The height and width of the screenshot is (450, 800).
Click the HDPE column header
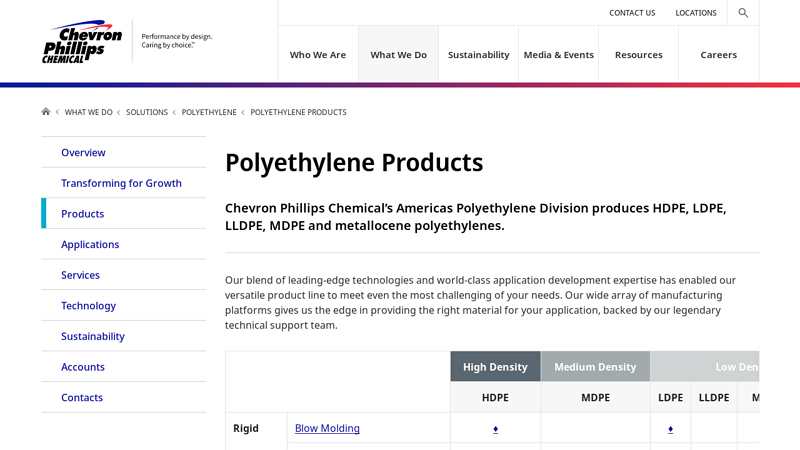point(495,397)
